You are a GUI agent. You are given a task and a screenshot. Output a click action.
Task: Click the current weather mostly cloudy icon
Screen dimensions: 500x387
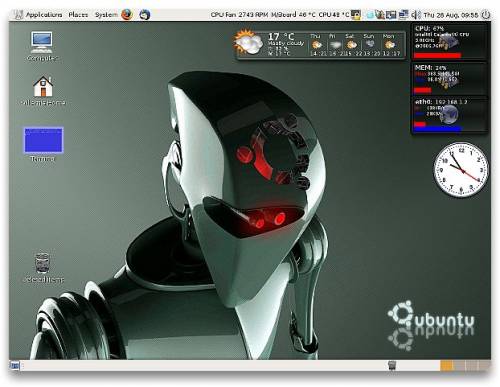(248, 42)
